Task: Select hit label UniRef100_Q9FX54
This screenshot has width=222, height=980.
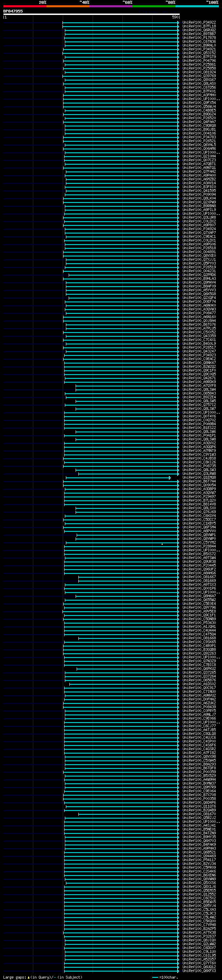Action: click(x=199, y=103)
